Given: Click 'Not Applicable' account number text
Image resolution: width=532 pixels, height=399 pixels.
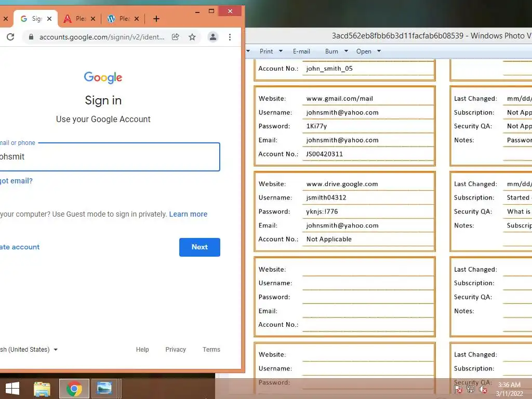Looking at the screenshot, I should (x=329, y=239).
